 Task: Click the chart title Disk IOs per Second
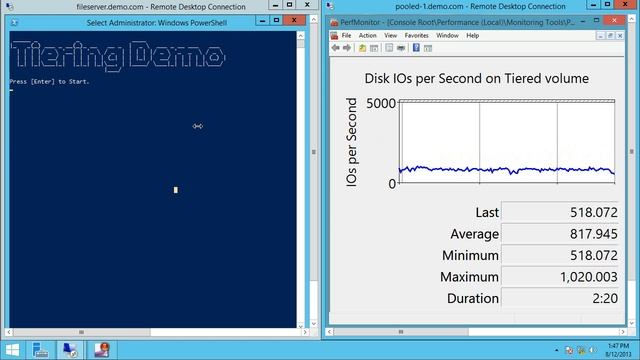tap(476, 78)
